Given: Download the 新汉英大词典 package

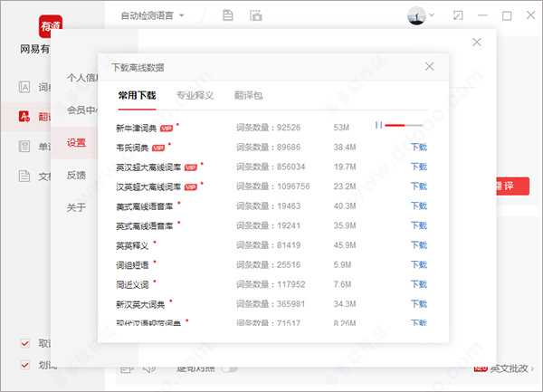Looking at the screenshot, I should (419, 304).
